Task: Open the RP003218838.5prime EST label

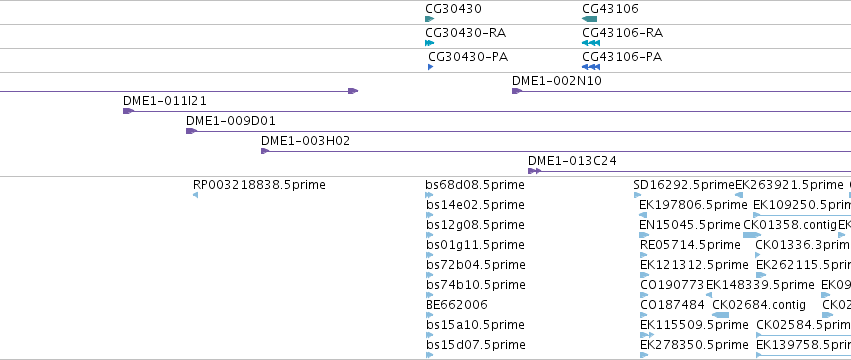Action: coord(259,185)
